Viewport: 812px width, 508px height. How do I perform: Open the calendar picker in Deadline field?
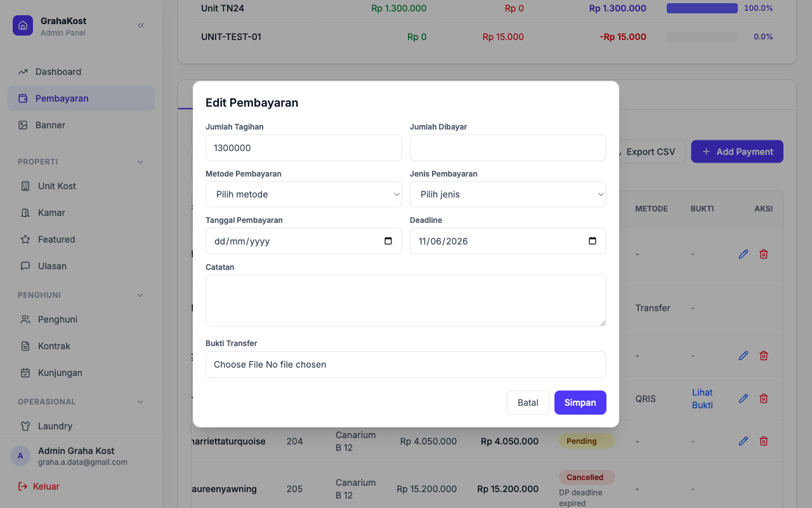593,241
